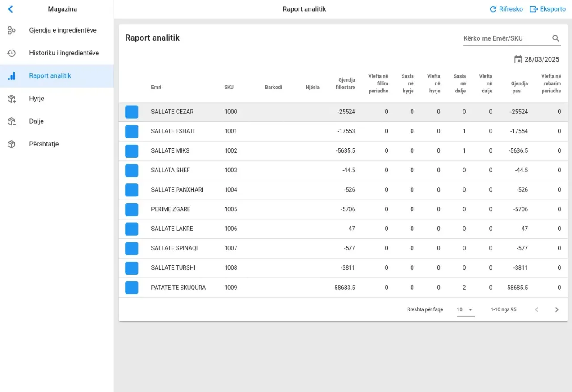The width and height of the screenshot is (572, 392).
Task: Click the Raport analitik bar chart icon
Action: point(12,76)
